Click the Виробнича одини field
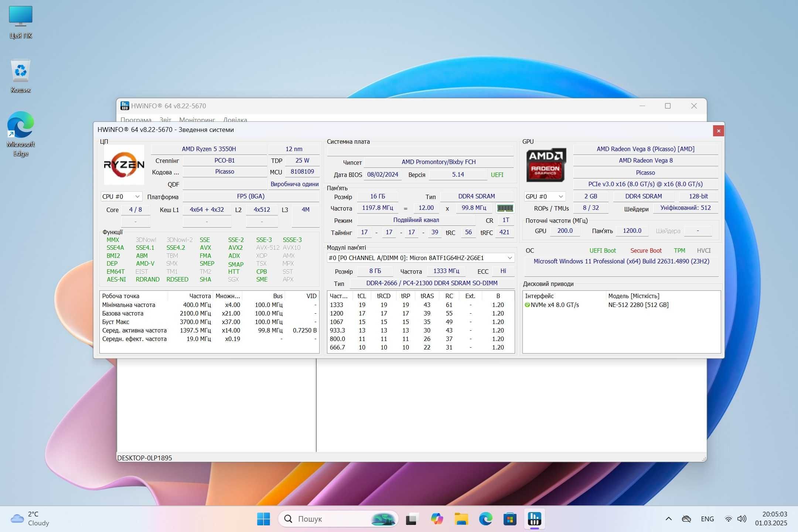Image resolution: width=798 pixels, height=532 pixels. 294,184
